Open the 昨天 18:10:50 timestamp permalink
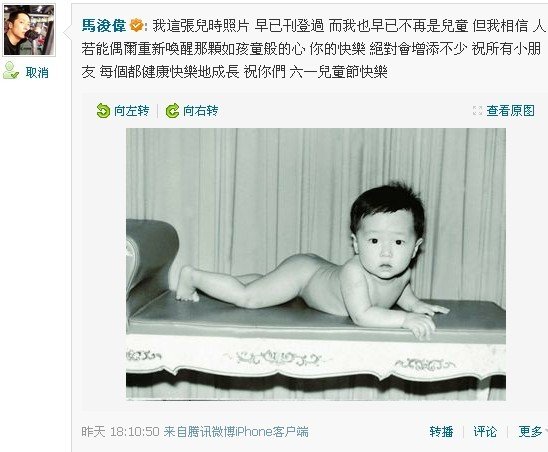548x452 pixels. point(120,432)
